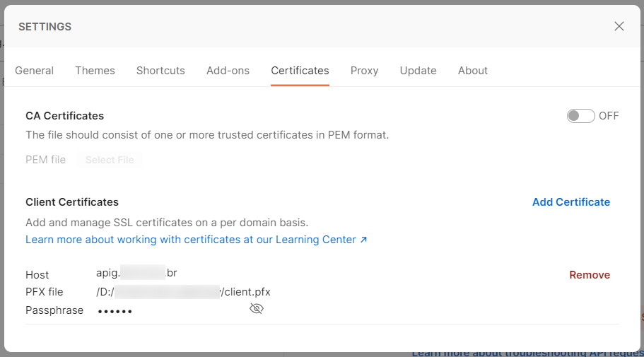Select the Add-ons tab
Viewport: 644px width, 357px height.
(228, 71)
